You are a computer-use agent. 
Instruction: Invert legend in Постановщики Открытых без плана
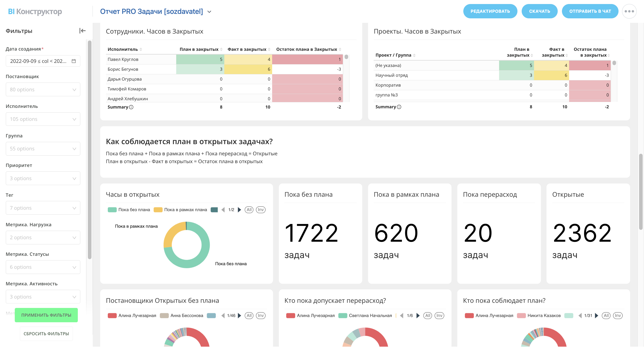point(261,316)
